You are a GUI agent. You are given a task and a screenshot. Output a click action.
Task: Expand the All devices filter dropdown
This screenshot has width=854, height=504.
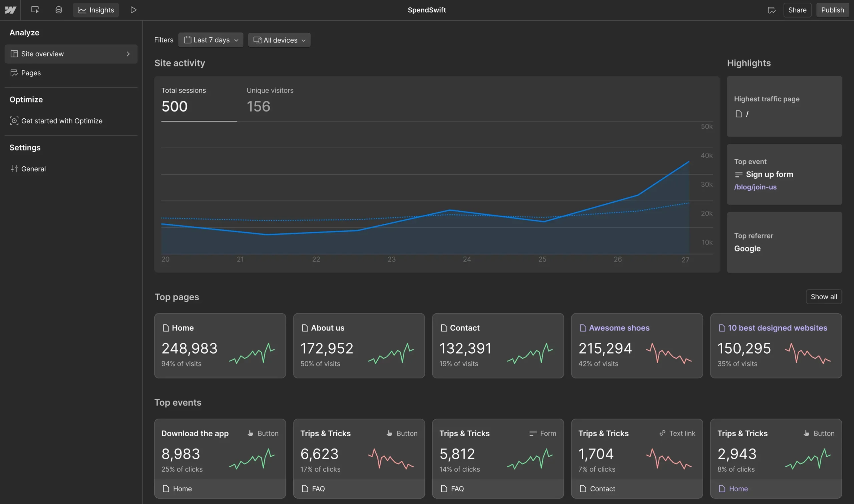(279, 40)
